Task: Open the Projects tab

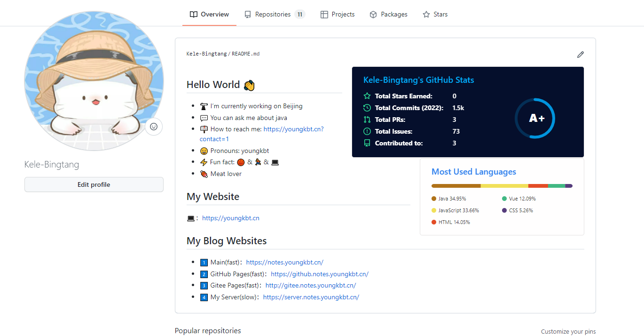Action: coord(338,15)
